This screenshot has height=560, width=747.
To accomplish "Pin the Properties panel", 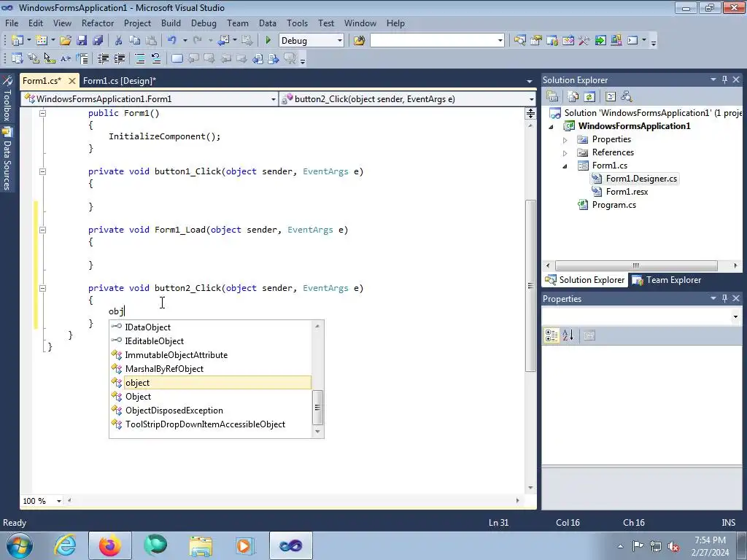I will tap(724, 298).
